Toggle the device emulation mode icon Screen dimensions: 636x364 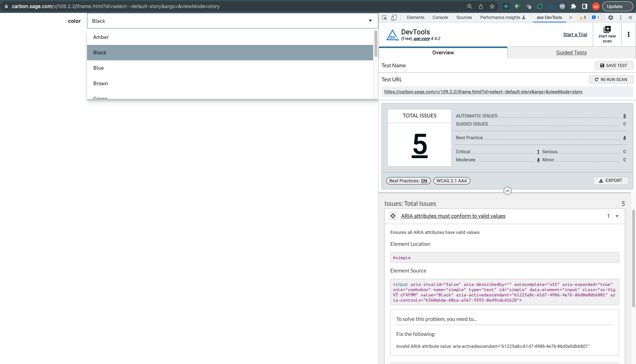394,17
